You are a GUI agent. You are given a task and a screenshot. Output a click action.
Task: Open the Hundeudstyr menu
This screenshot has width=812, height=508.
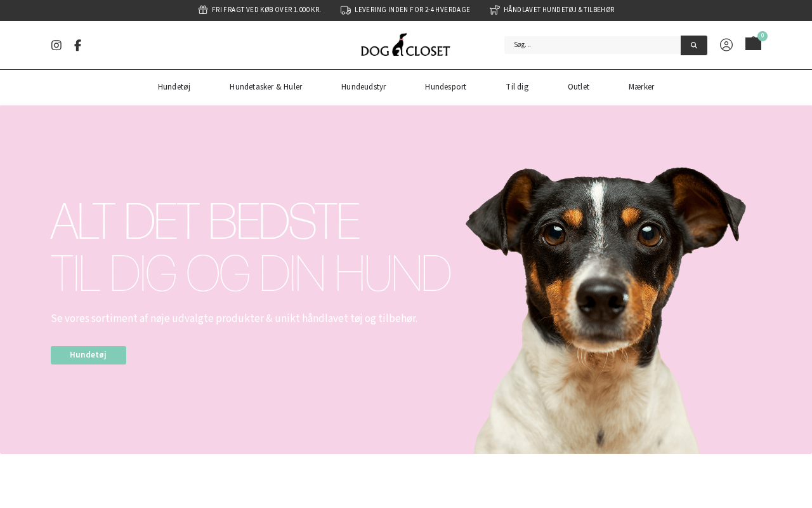point(363,87)
